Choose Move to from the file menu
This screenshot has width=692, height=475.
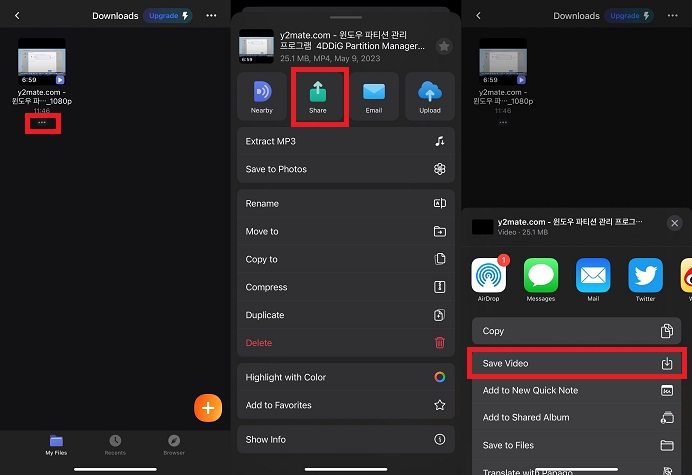coord(346,231)
